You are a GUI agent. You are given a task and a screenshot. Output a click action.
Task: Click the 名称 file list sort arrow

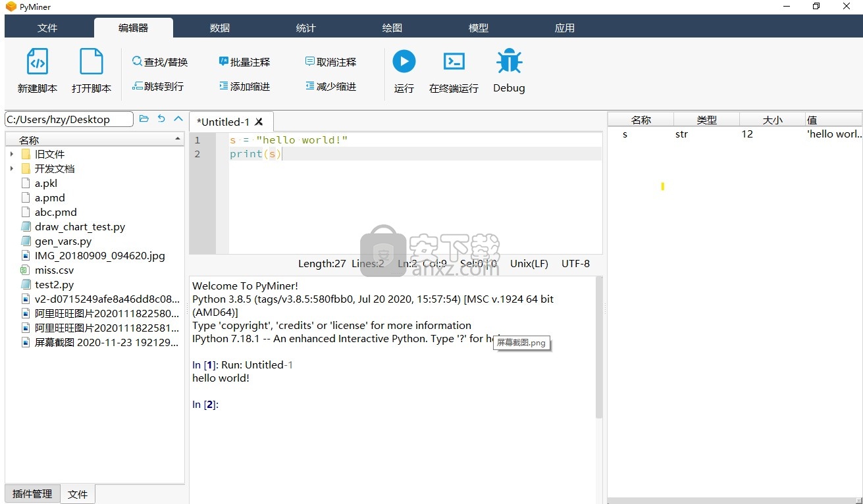click(177, 139)
